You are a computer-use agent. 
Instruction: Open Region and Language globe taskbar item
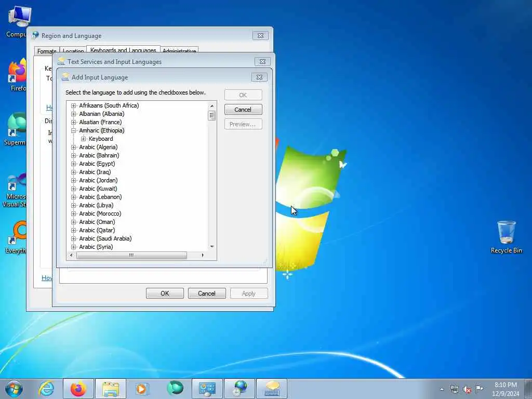click(x=240, y=389)
